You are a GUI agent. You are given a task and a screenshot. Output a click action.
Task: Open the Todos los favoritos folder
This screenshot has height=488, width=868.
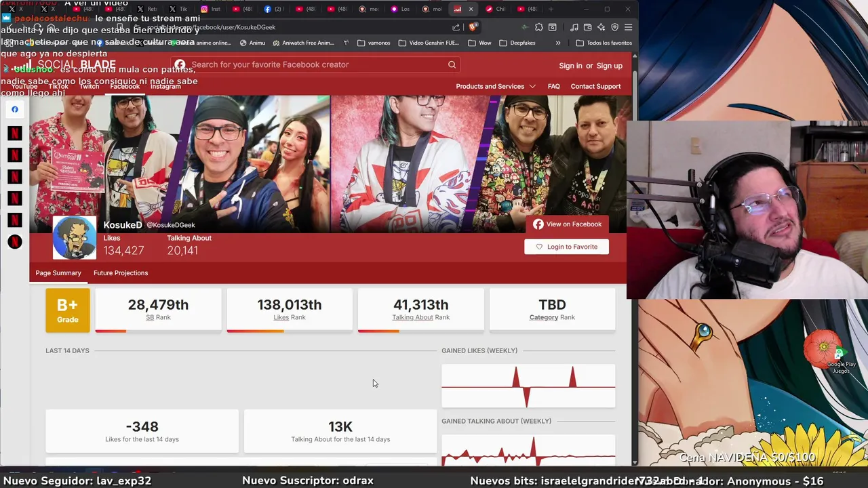604,43
